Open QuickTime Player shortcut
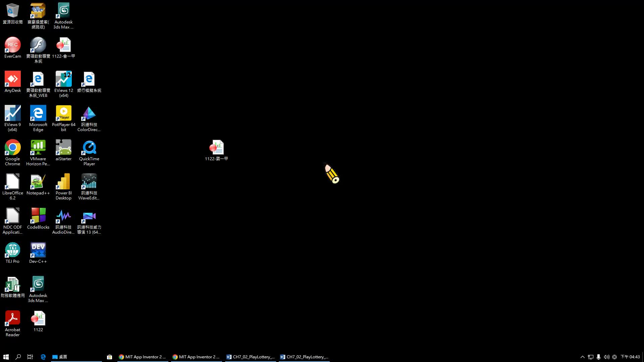This screenshot has width=644, height=362. (x=89, y=153)
